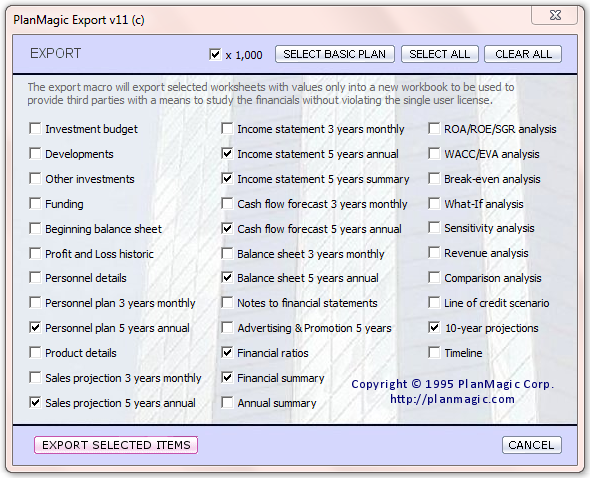Image resolution: width=590 pixels, height=478 pixels.
Task: Click the CANCEL button
Action: [531, 445]
